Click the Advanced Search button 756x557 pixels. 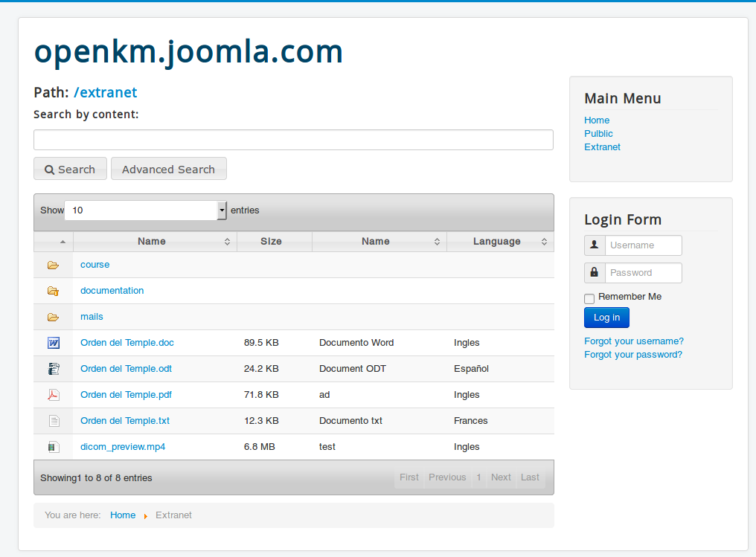(x=169, y=169)
